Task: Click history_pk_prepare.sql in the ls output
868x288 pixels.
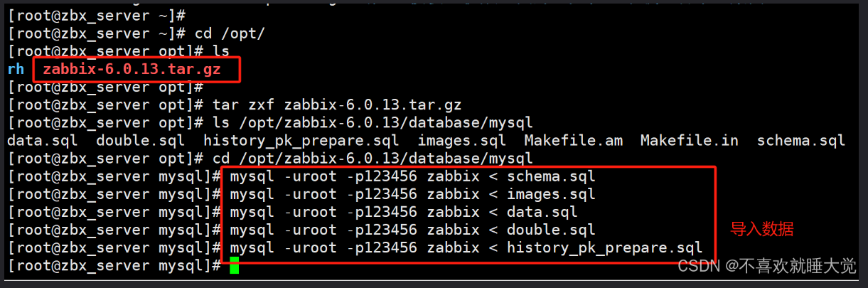Action: [x=301, y=141]
